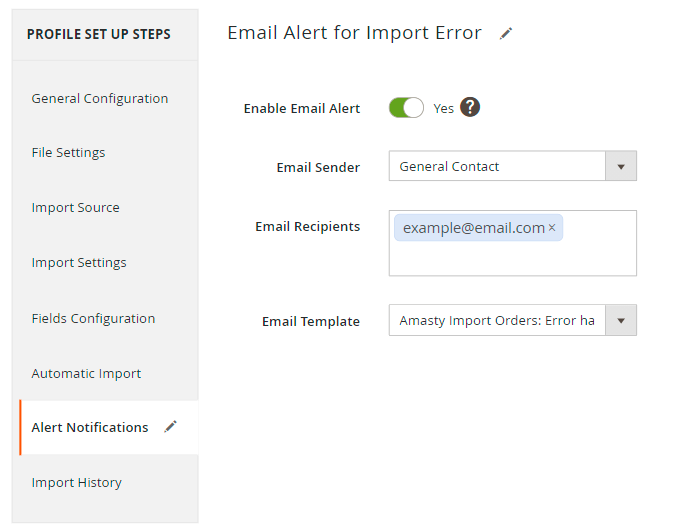Open the Email Sender dropdown arrow
This screenshot has width=684, height=532.
[621, 166]
